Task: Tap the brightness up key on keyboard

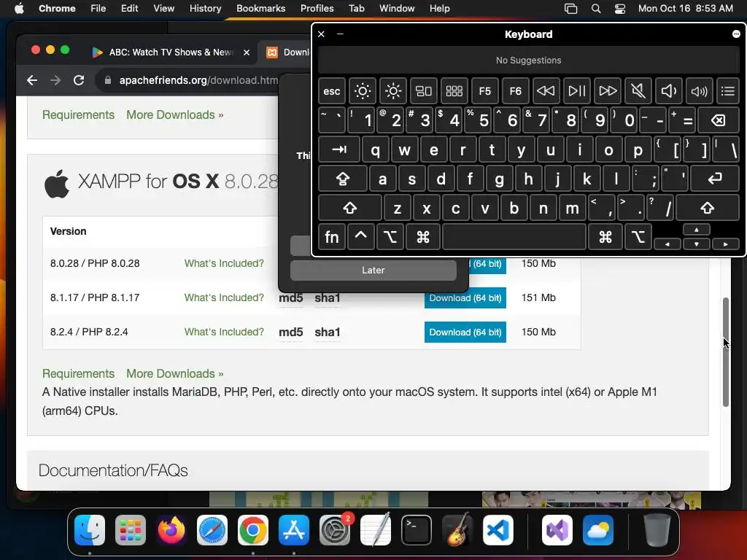Action: coord(393,91)
